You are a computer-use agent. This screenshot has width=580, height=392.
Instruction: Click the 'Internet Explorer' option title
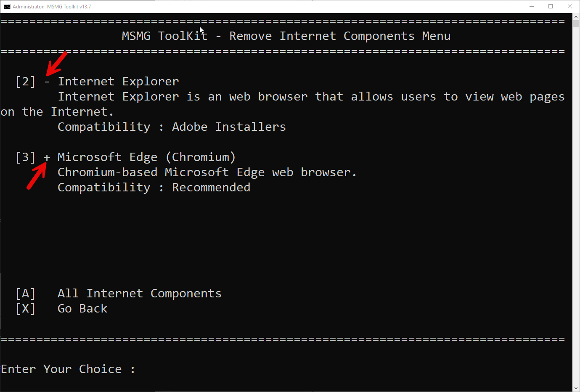pos(118,81)
